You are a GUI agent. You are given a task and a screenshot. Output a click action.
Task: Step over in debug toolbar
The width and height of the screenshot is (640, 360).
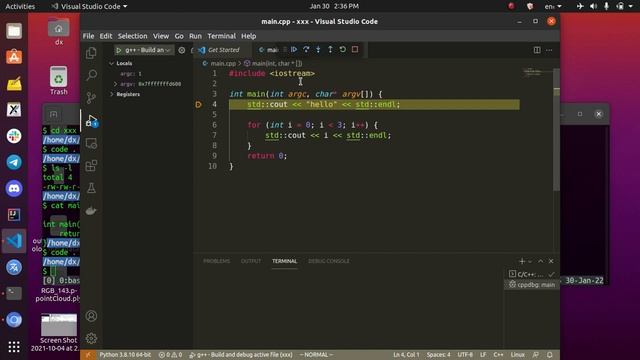pos(306,49)
